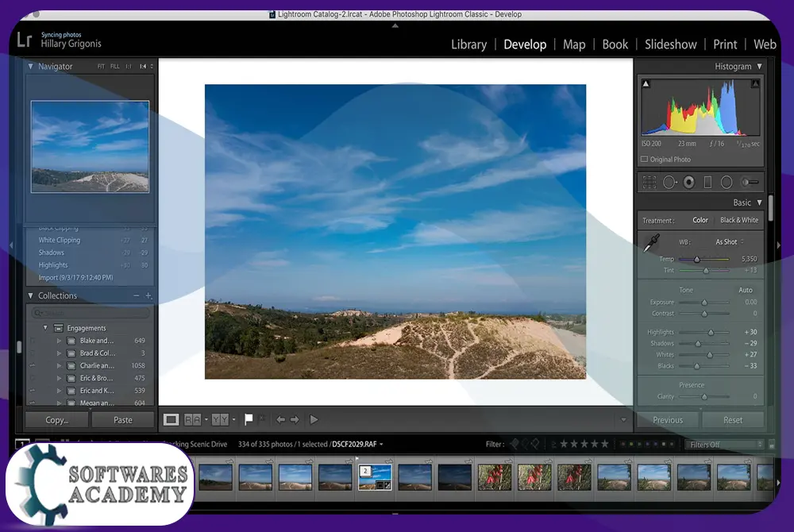Select the Crop Overlay tool
The height and width of the screenshot is (532, 794).
(649, 182)
